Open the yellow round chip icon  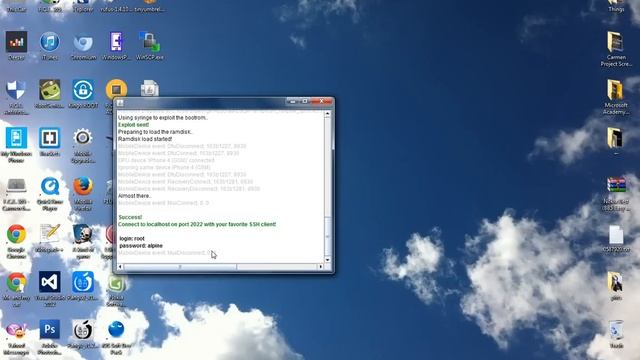116,89
